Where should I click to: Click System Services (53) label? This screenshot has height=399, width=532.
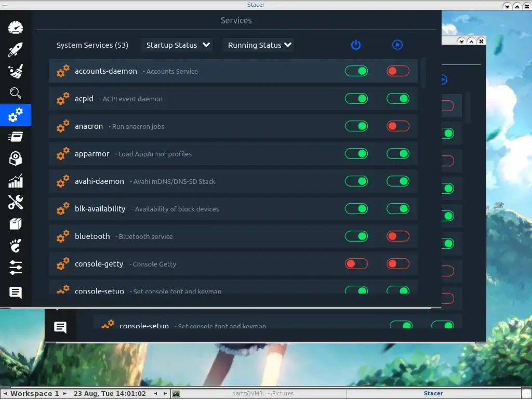click(x=92, y=45)
